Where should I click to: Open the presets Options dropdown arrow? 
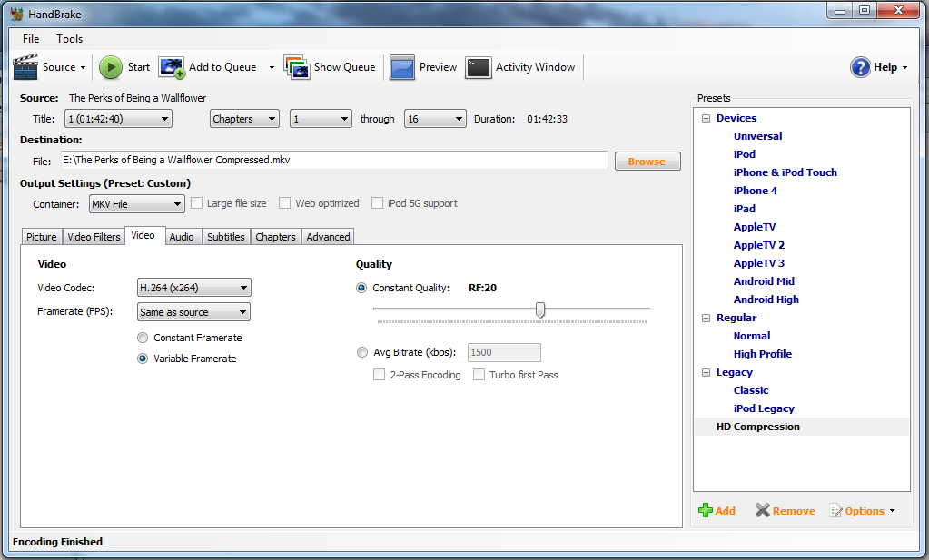(893, 511)
